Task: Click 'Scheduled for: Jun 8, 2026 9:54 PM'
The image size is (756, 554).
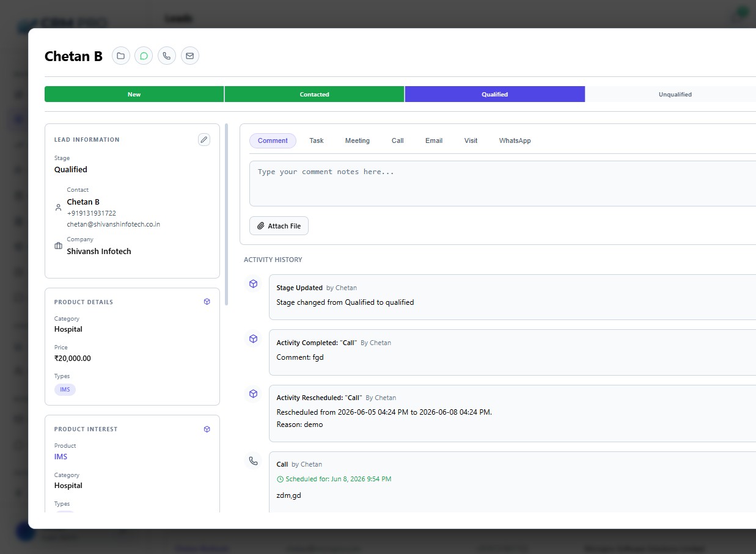Action: tap(334, 479)
